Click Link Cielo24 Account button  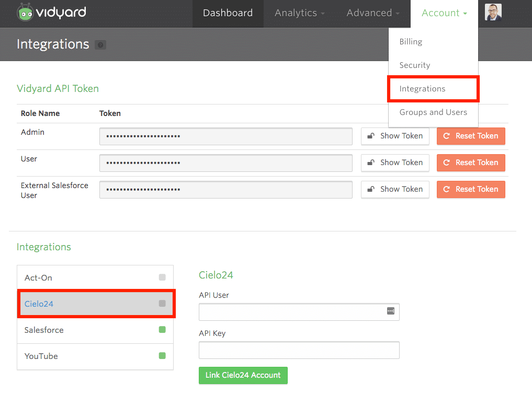point(243,375)
